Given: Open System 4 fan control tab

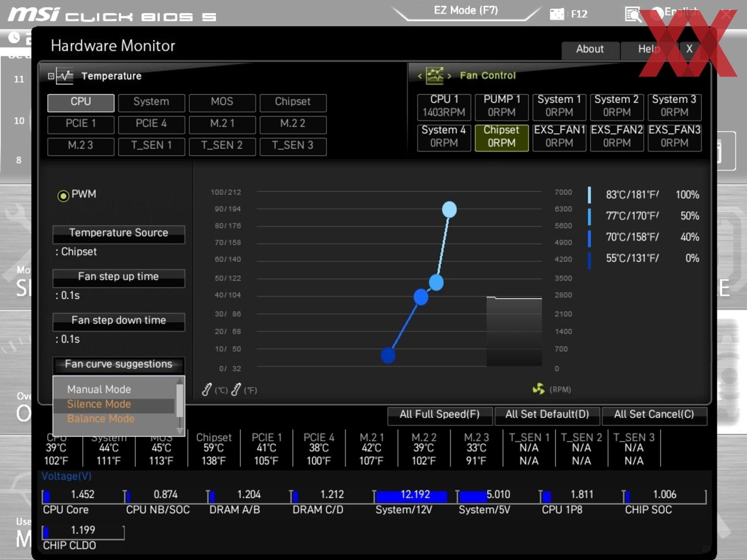Looking at the screenshot, I should point(444,137).
